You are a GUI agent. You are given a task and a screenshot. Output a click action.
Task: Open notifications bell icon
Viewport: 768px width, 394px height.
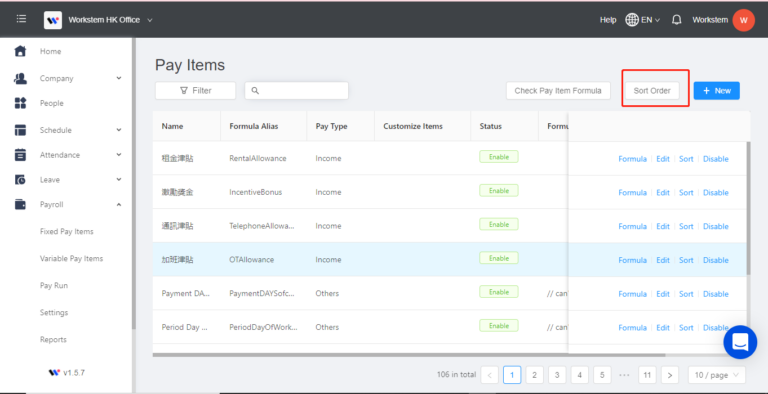click(x=676, y=20)
